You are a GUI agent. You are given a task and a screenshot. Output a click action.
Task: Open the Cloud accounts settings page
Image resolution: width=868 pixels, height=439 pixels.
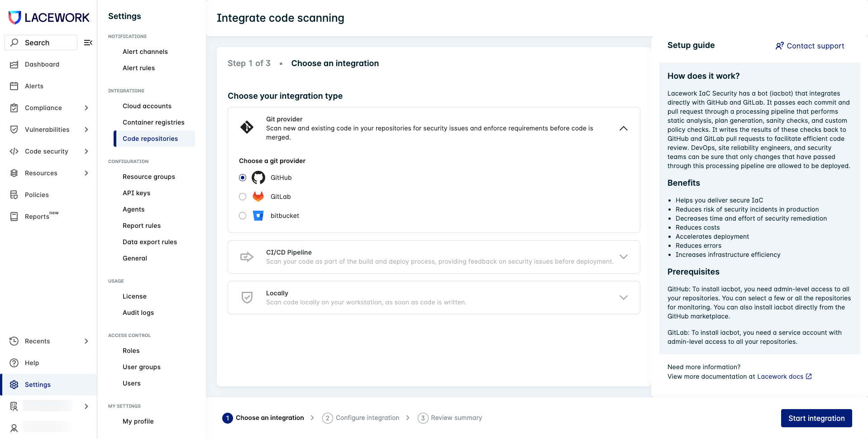[147, 106]
